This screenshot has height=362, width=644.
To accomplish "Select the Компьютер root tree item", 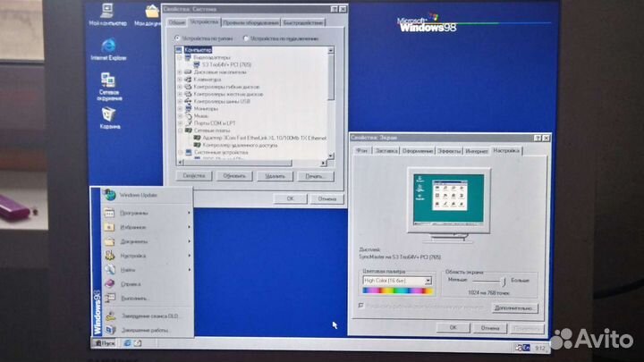I will tap(198, 50).
